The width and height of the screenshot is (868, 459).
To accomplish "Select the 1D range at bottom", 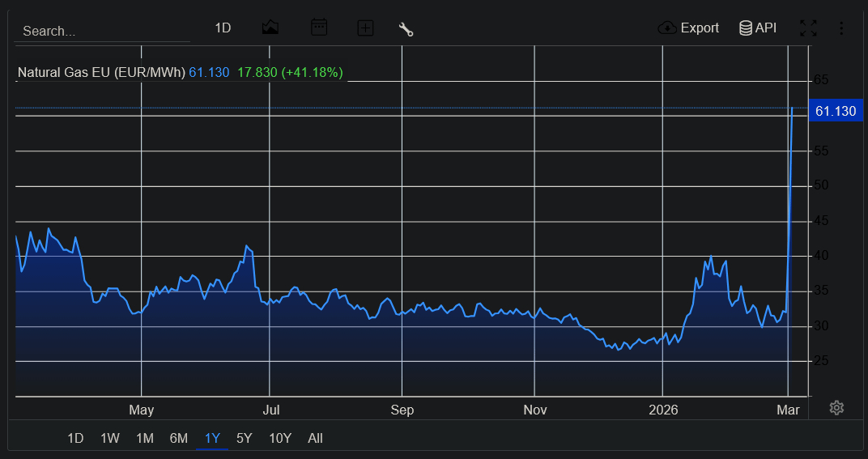I will (75, 438).
